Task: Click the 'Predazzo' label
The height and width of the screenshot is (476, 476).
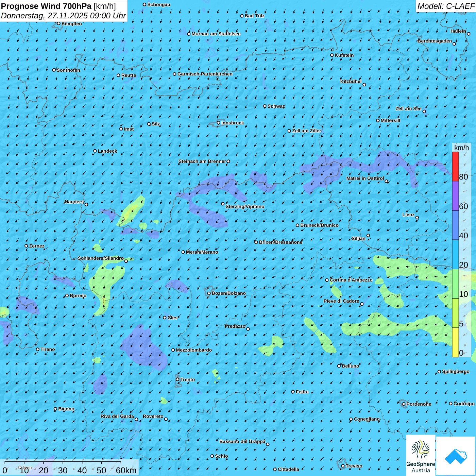Action: click(x=235, y=326)
